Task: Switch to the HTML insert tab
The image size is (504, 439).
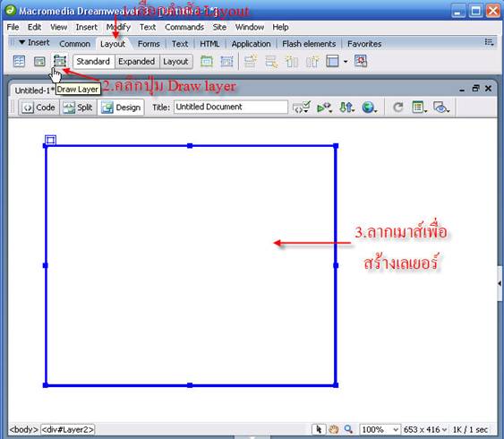Action: click(x=209, y=44)
